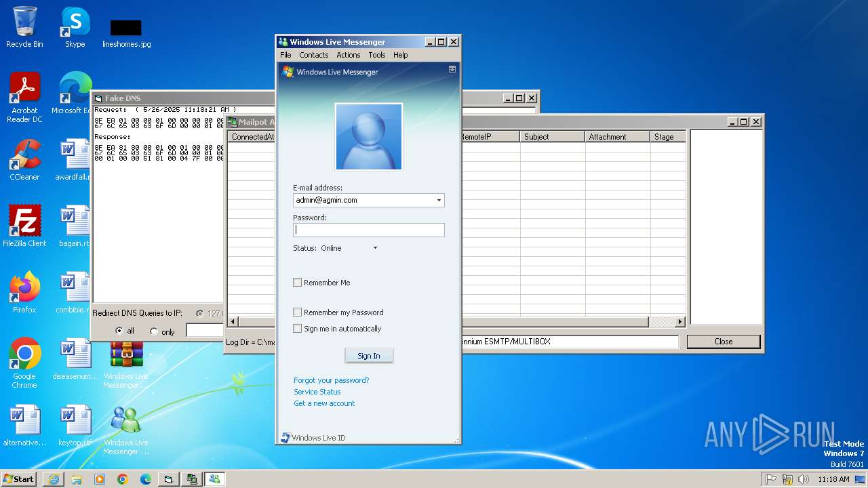Screen dimensions: 868x488
Task: Click into the Password field
Action: pyautogui.click(x=369, y=230)
